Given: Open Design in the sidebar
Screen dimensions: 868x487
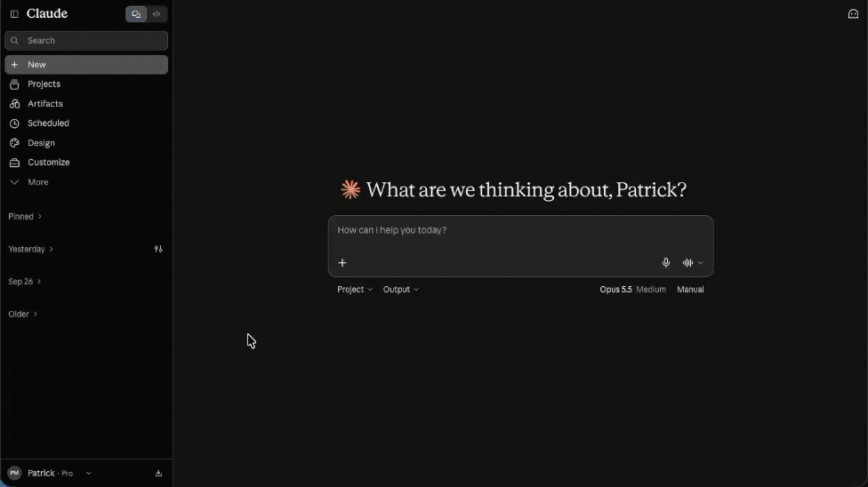Looking at the screenshot, I should (x=86, y=143).
